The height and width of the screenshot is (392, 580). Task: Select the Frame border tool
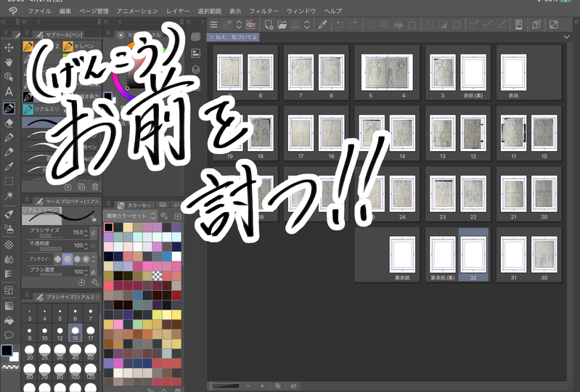pyautogui.click(x=9, y=290)
